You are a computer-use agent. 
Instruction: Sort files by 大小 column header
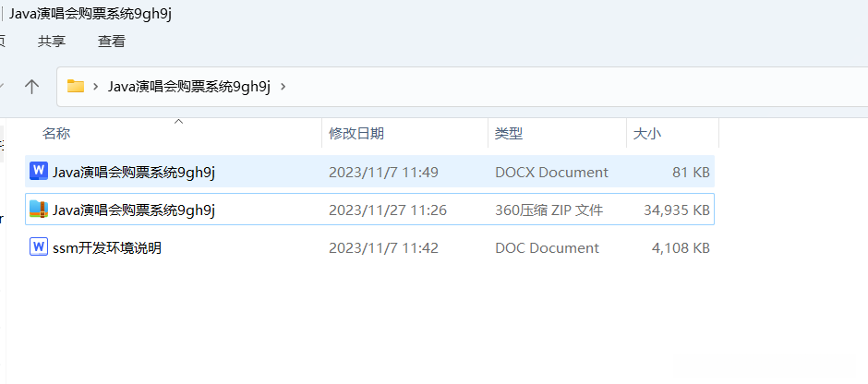pos(646,134)
